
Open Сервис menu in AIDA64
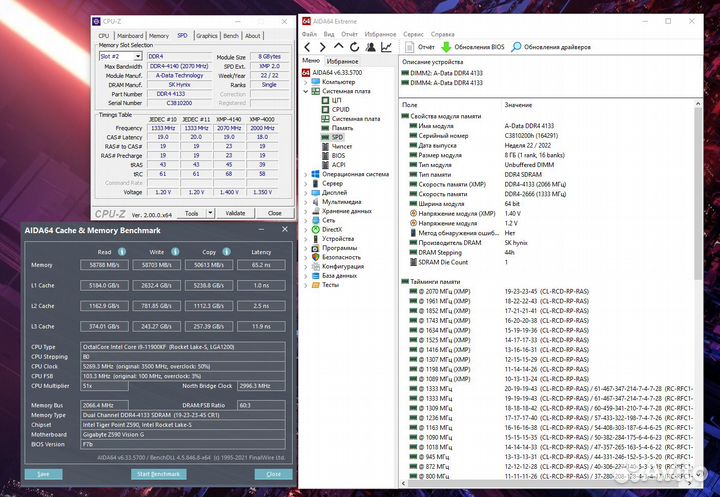[413, 34]
